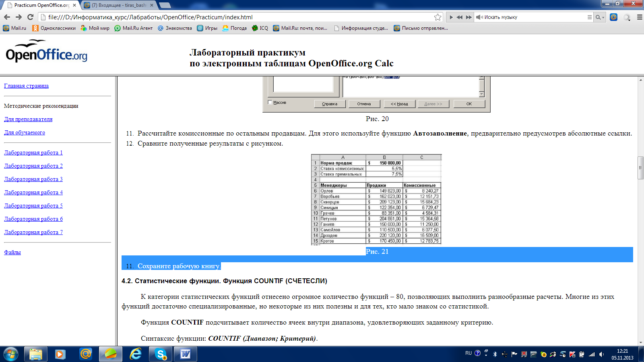Reload the page with the refresh icon
644x362 pixels.
[x=30, y=17]
